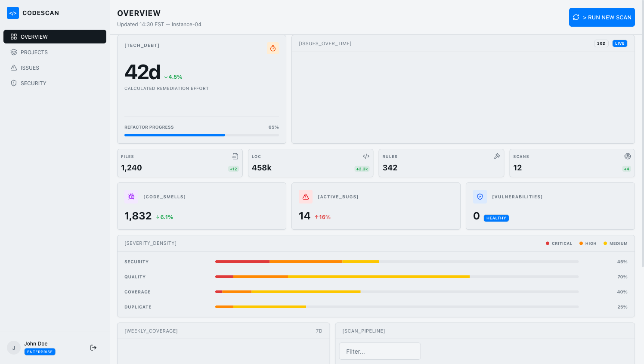Screen dimensions: 644x364
Task: Click the logout icon beside John Doe
Action: pos(93,348)
